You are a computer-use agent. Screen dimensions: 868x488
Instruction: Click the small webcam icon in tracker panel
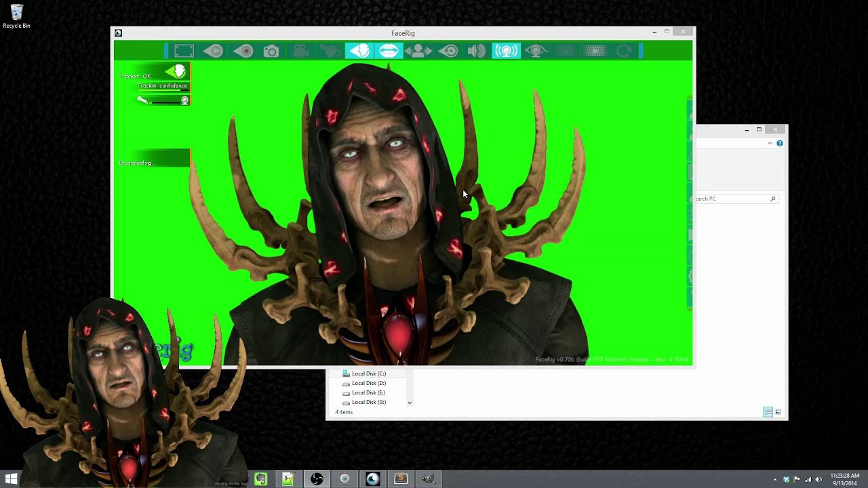pyautogui.click(x=184, y=100)
